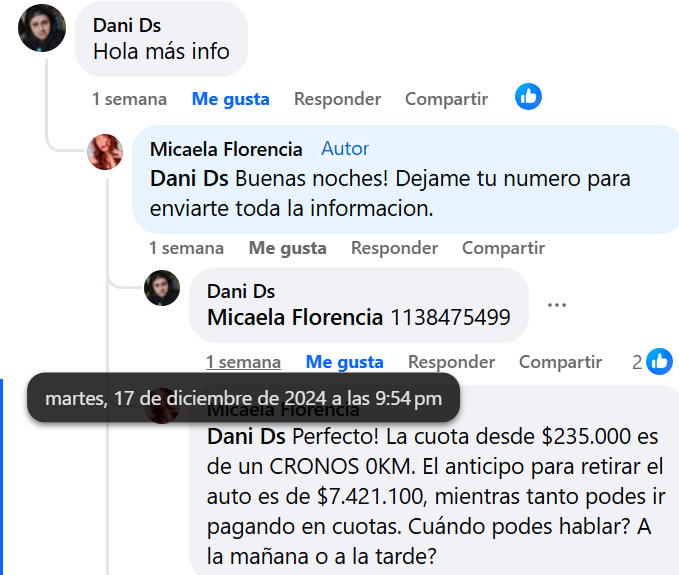Share Micaela Florencia's Autor reply
This screenshot has width=679, height=575.
[x=503, y=248]
